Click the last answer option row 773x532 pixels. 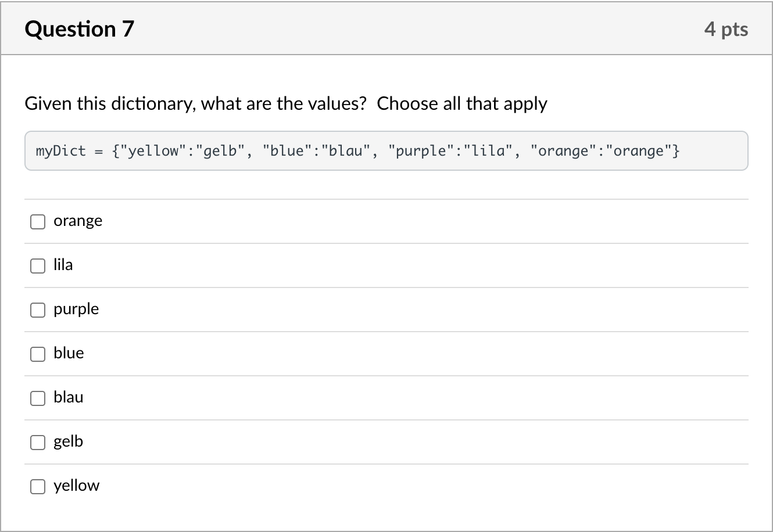click(x=386, y=486)
